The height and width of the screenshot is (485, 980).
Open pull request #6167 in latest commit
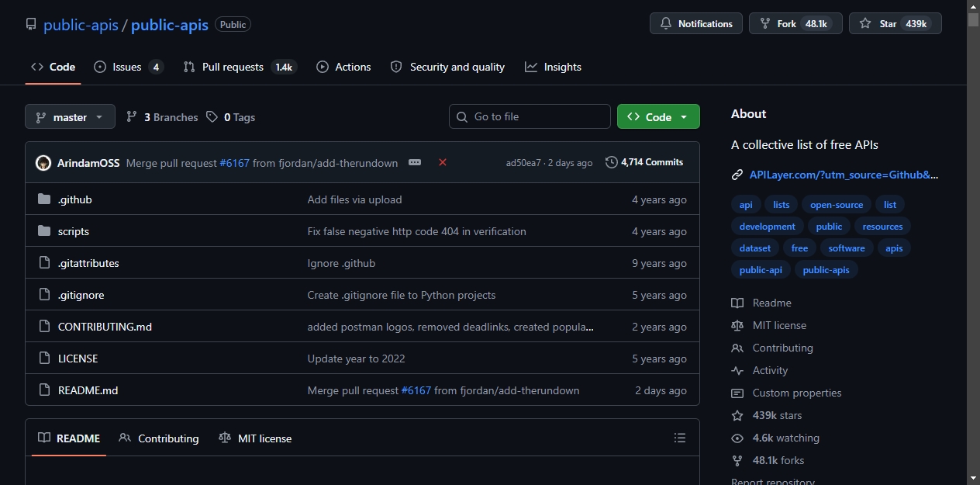click(234, 163)
